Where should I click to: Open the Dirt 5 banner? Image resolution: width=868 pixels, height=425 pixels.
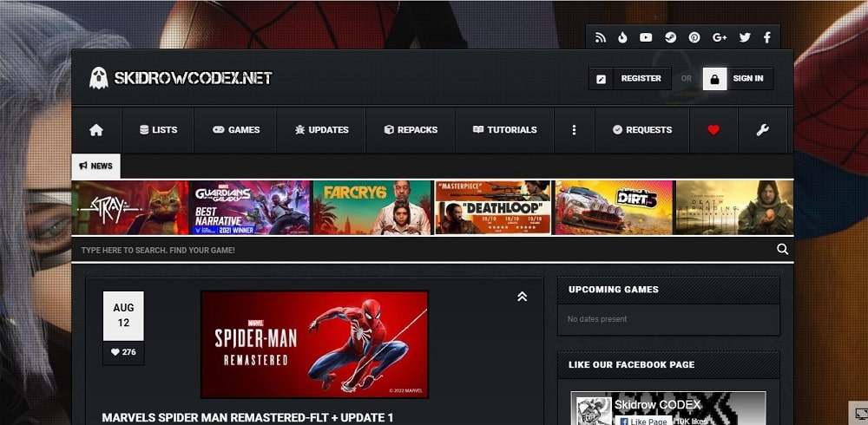pyautogui.click(x=614, y=207)
